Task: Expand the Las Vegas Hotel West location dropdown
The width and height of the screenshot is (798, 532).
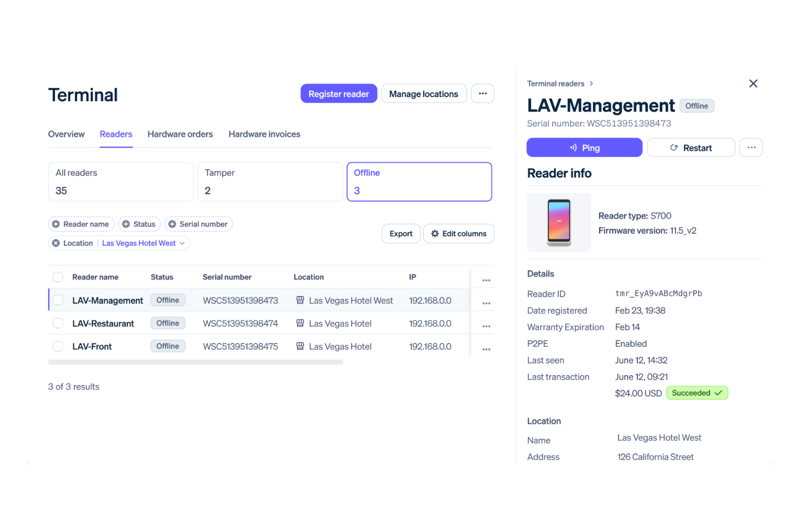Action: 182,243
